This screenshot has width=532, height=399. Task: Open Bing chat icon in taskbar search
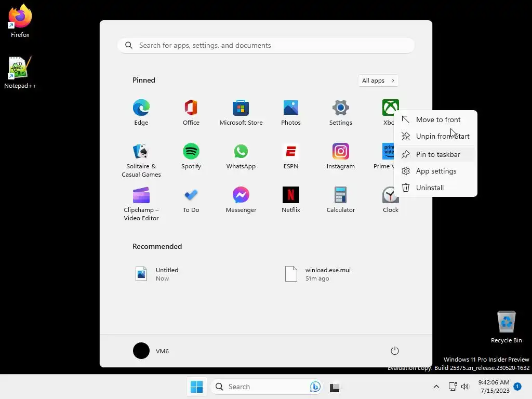[x=315, y=387]
